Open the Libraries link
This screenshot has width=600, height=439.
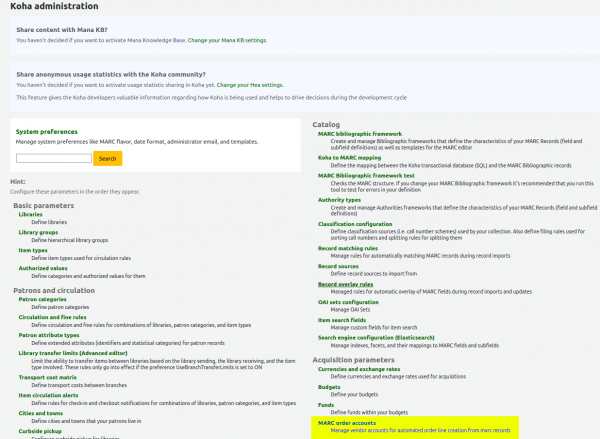(x=30, y=214)
